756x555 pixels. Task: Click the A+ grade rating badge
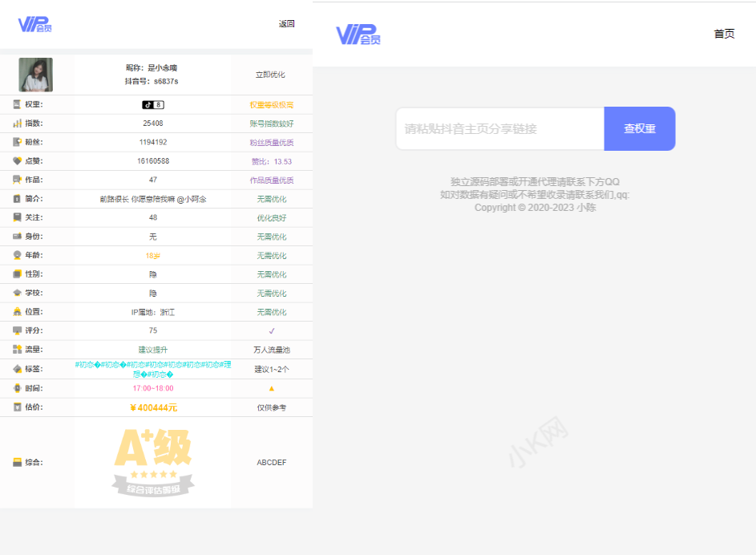click(x=152, y=461)
